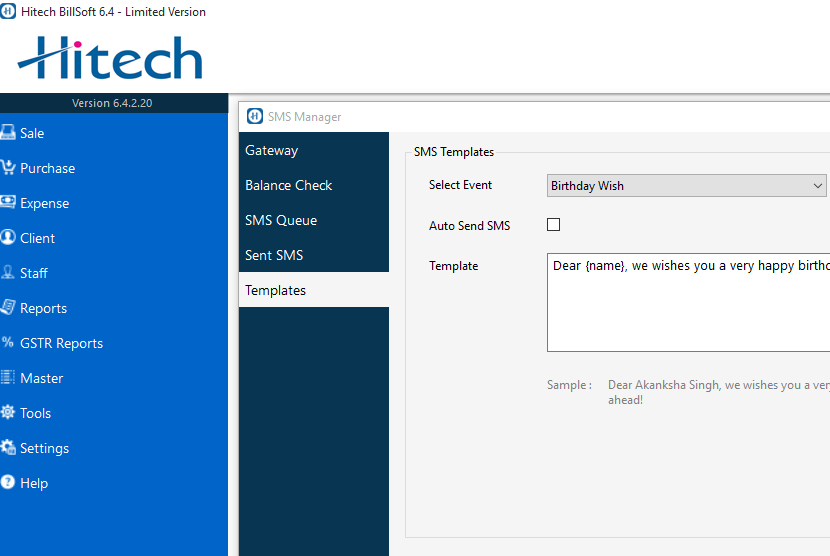Viewport: 830px width, 556px height.
Task: Click the Tools gear icon
Action: [x=8, y=413]
